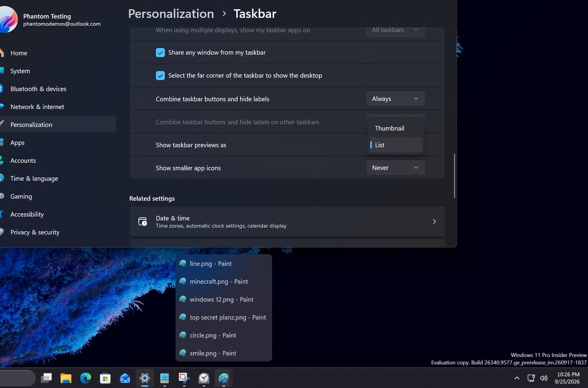Click the Settings page vertical scrollbar
Screen dimensions: 588x388
point(454,176)
